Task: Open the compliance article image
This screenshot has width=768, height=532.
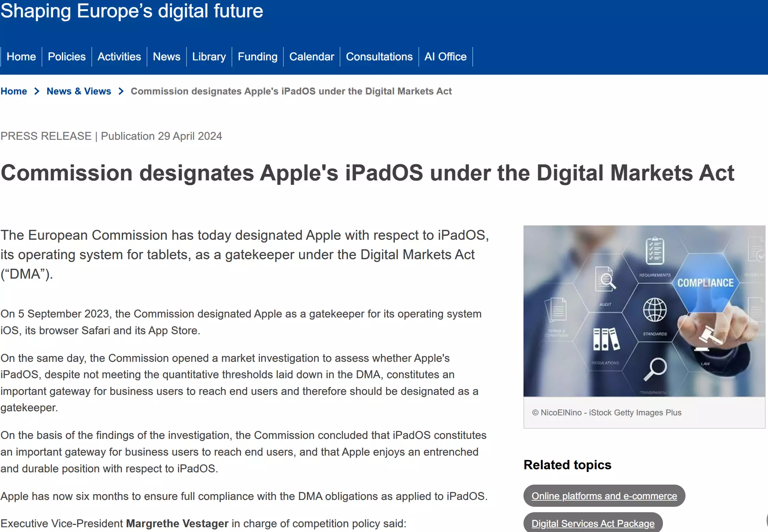Action: pos(644,311)
